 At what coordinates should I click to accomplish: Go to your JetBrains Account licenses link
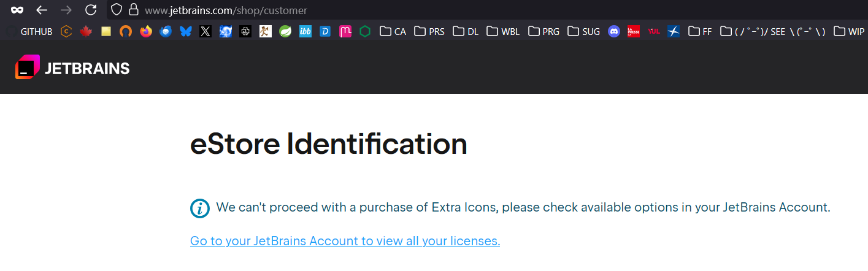(x=345, y=241)
